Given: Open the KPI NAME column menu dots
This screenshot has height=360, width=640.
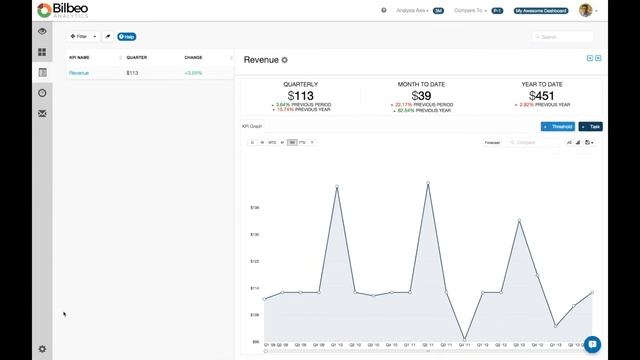Looking at the screenshot, I should coord(120,58).
